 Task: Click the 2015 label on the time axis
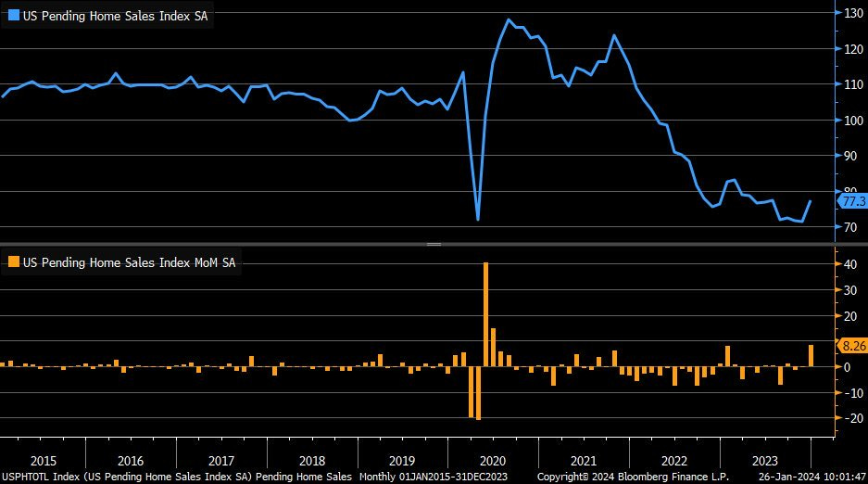[x=42, y=461]
